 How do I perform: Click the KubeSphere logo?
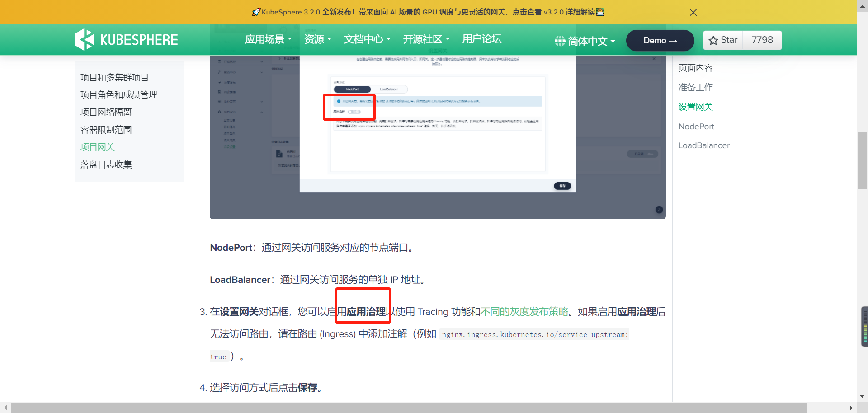[x=126, y=40]
